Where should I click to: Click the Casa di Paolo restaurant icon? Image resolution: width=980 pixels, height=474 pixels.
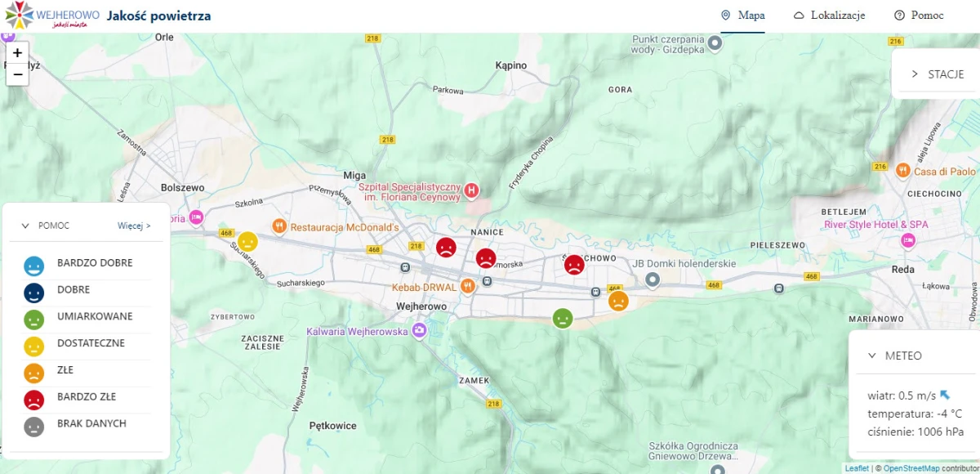[902, 171]
